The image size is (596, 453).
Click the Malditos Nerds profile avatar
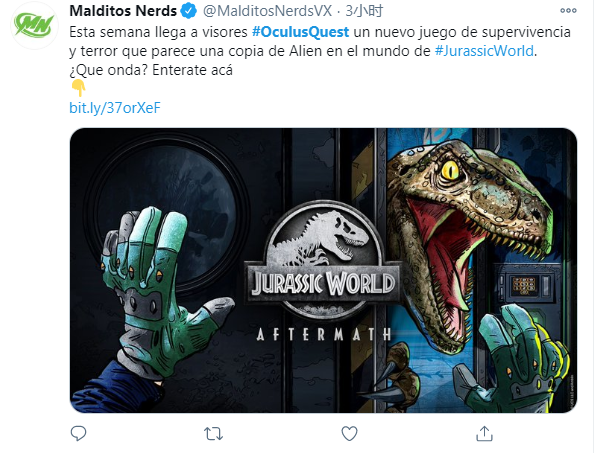point(35,25)
